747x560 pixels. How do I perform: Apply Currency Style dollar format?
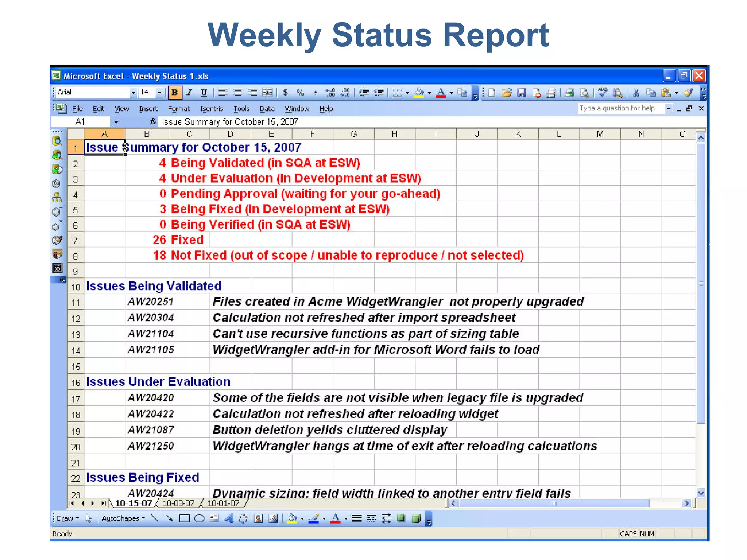pyautogui.click(x=286, y=93)
